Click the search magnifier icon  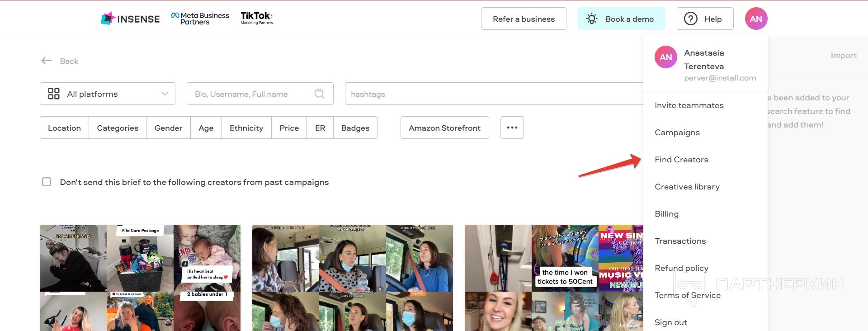320,94
